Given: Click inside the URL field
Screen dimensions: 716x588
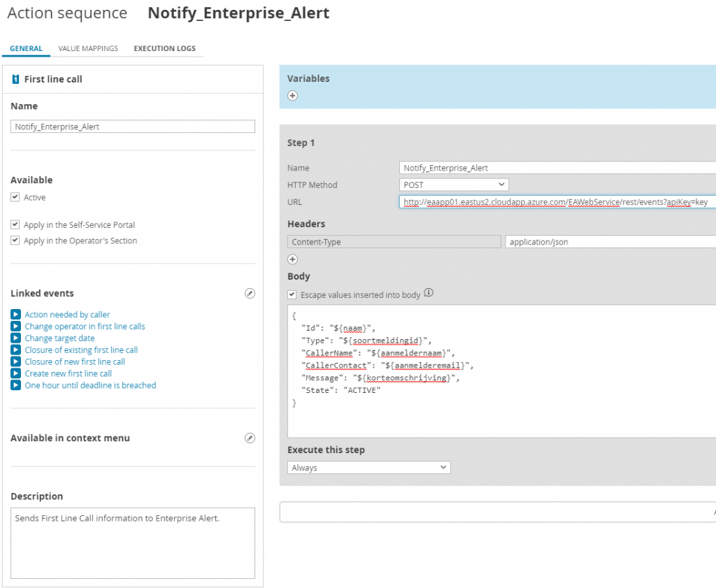Looking at the screenshot, I should tap(552, 202).
